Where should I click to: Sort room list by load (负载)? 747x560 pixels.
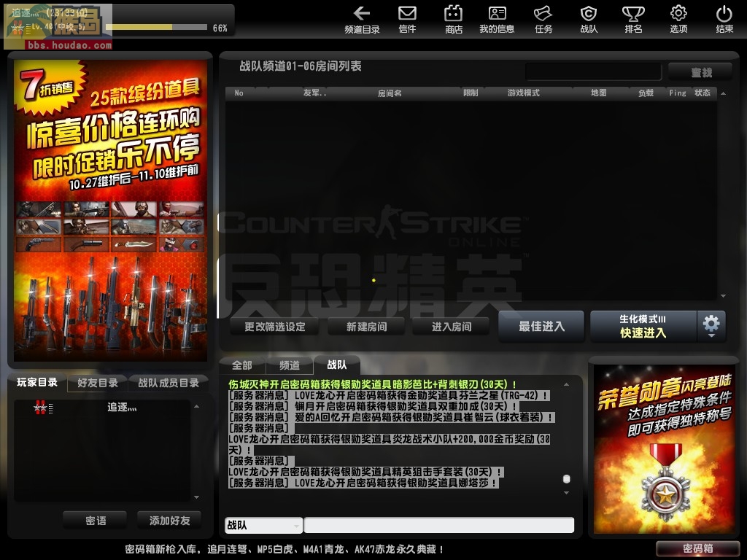click(x=646, y=93)
